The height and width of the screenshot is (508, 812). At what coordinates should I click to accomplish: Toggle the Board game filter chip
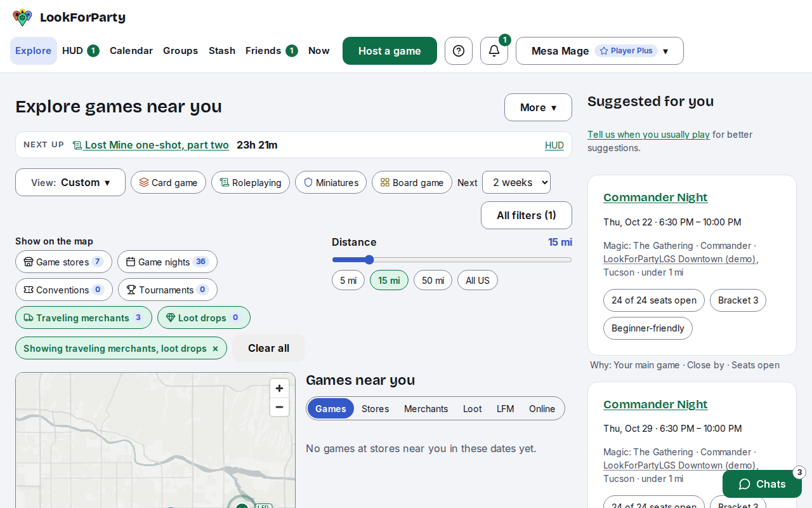coord(412,182)
